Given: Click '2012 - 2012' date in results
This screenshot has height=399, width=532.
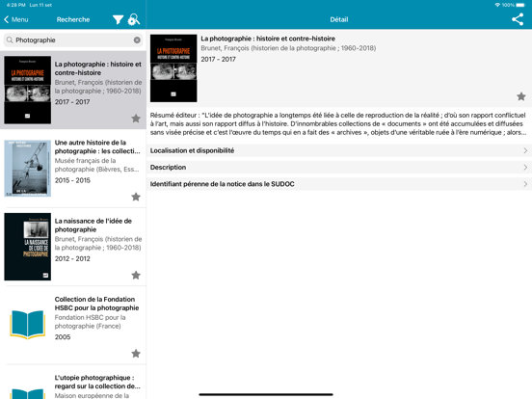Looking at the screenshot, I should coord(72,258).
